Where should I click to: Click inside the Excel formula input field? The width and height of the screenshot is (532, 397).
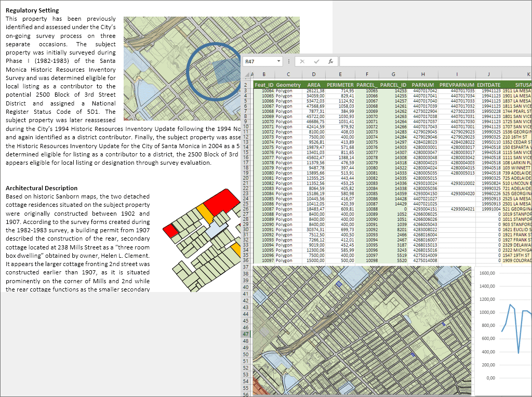[x=435, y=61]
